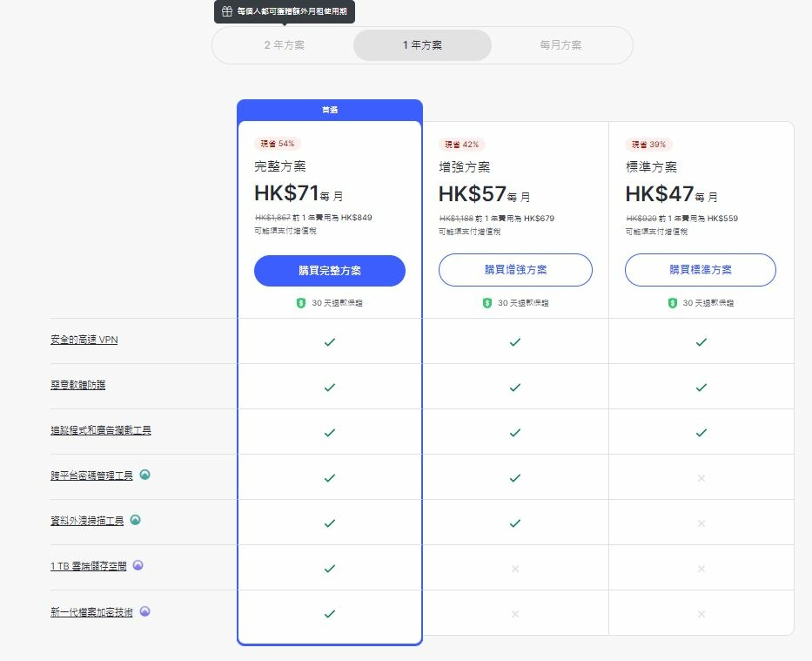Screen dimensions: 812x661
Task: Click money-back shield icon under 購買標準方案
Action: pos(673,303)
